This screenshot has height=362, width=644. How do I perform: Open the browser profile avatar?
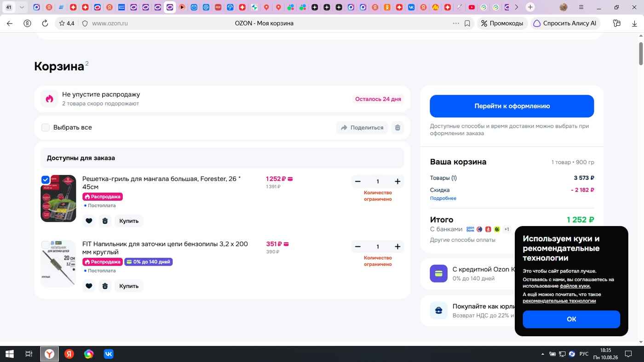(x=563, y=7)
